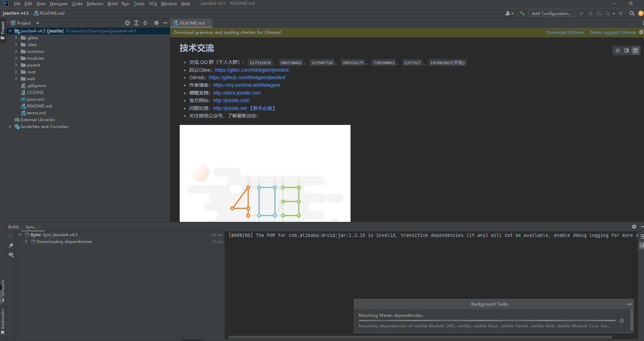Open the docs.jeesite.com link

(x=237, y=93)
